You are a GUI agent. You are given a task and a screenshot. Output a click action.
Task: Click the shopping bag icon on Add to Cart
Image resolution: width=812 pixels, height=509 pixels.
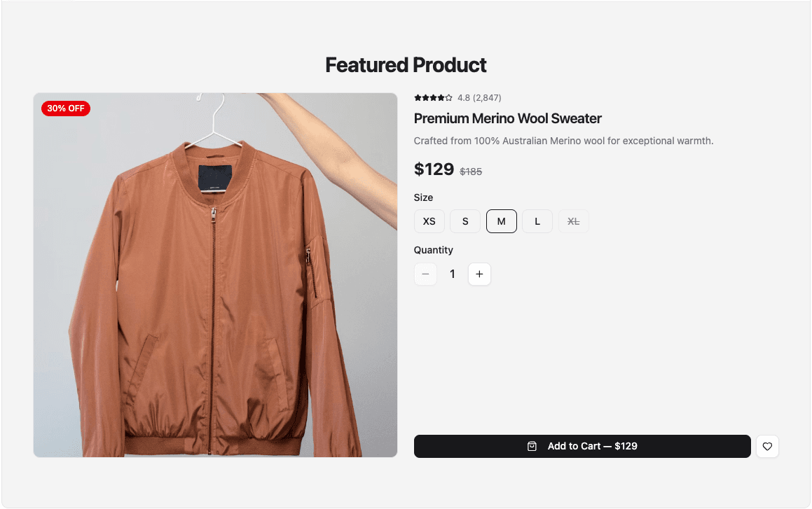tap(532, 445)
